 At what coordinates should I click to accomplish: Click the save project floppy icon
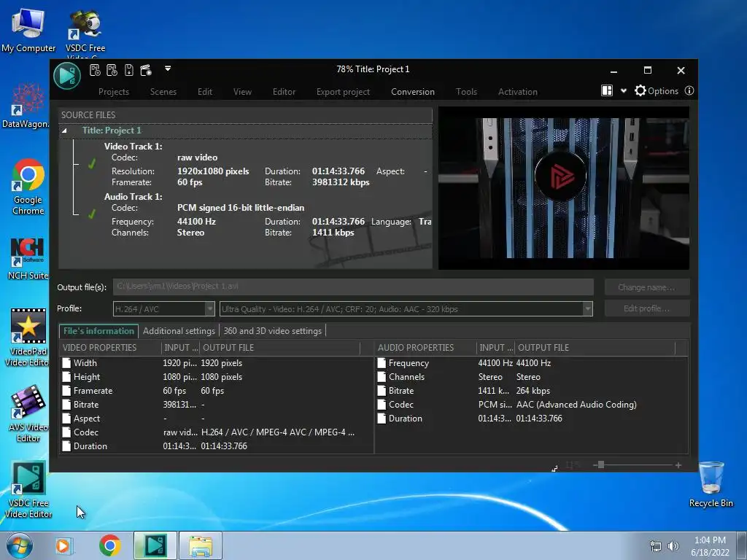click(x=128, y=71)
